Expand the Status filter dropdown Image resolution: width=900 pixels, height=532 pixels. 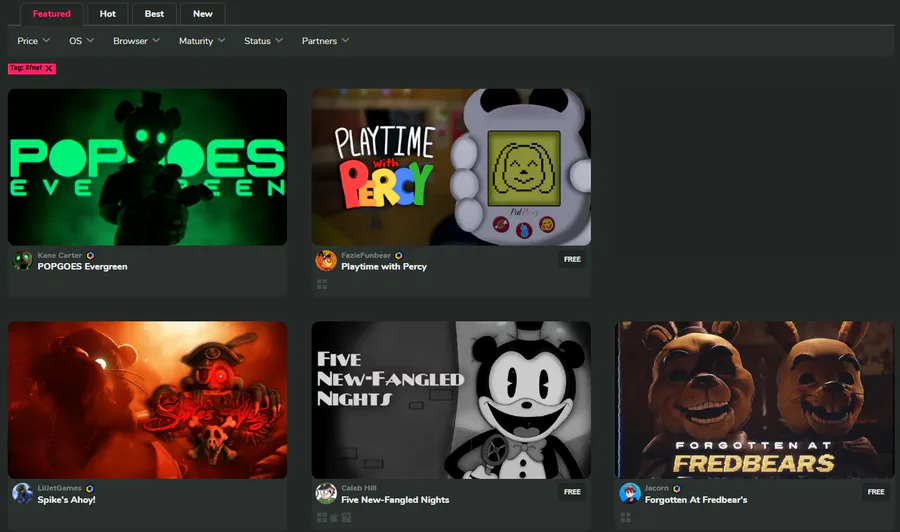pyautogui.click(x=263, y=41)
